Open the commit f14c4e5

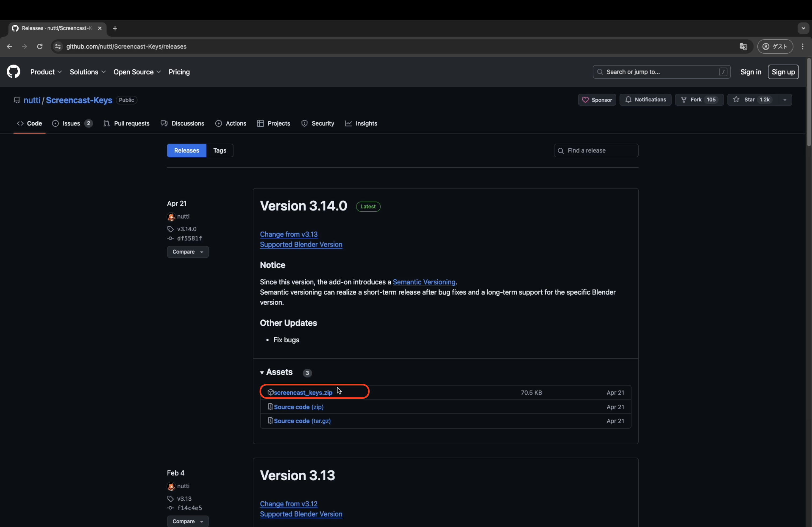point(189,508)
